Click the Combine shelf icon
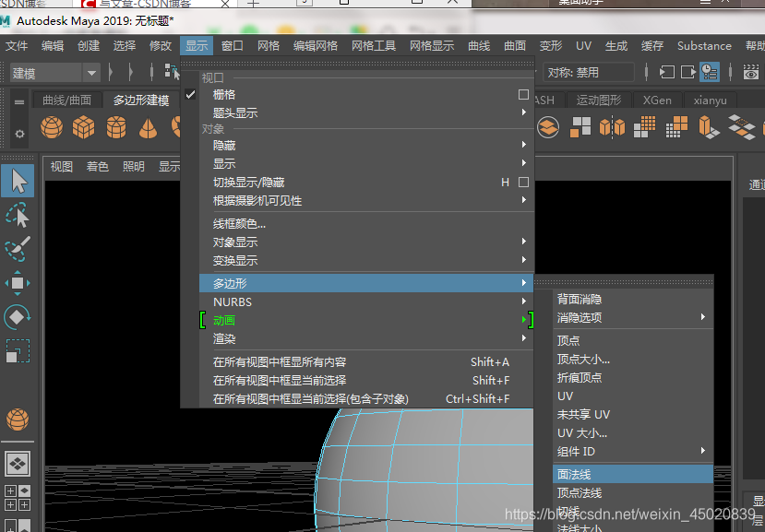This screenshot has height=532, width=765. [548, 127]
